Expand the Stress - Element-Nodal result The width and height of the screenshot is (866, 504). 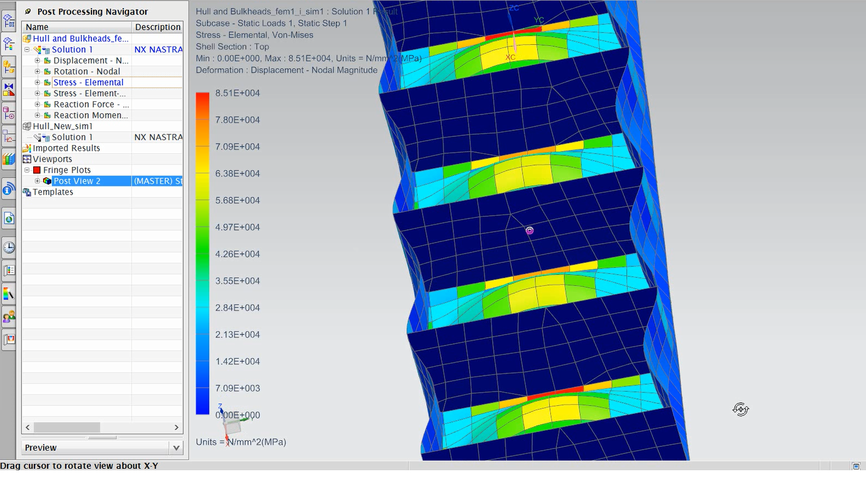click(38, 93)
